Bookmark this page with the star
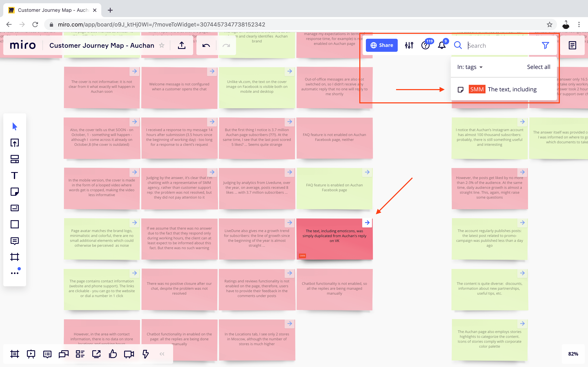 coord(549,24)
